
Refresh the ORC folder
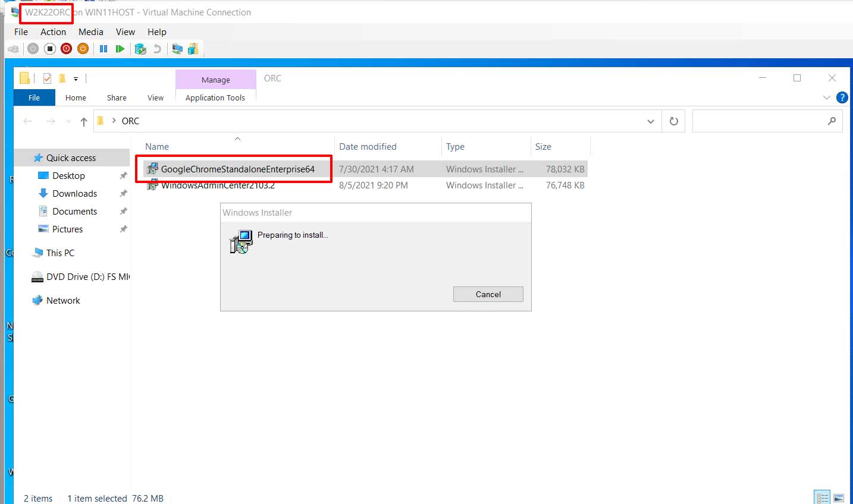click(x=673, y=121)
